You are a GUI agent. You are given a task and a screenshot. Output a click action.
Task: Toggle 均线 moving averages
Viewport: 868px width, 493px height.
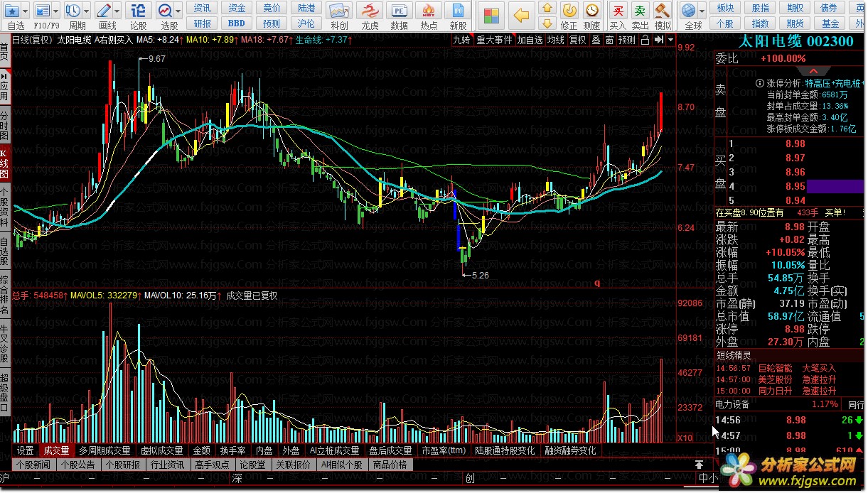[556, 40]
